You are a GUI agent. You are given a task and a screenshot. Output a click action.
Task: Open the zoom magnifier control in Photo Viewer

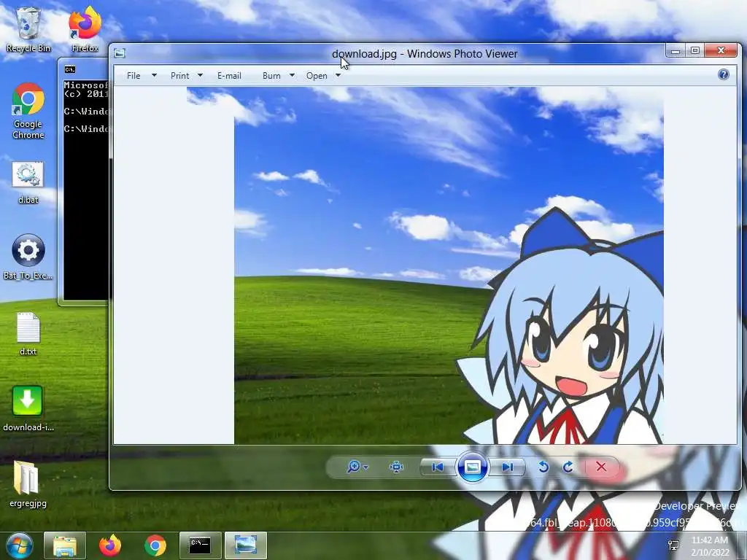pyautogui.click(x=354, y=467)
